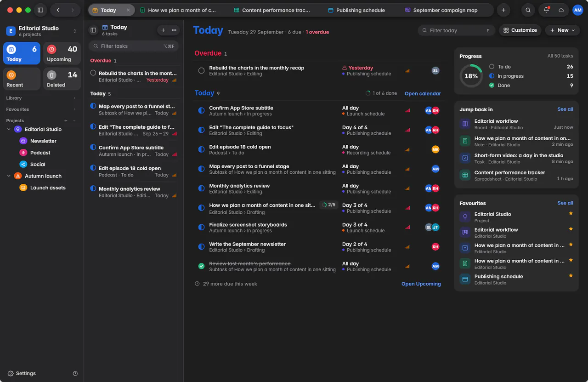Open the Podcast project icon
Screen dimensions: 588x382
coord(23,153)
